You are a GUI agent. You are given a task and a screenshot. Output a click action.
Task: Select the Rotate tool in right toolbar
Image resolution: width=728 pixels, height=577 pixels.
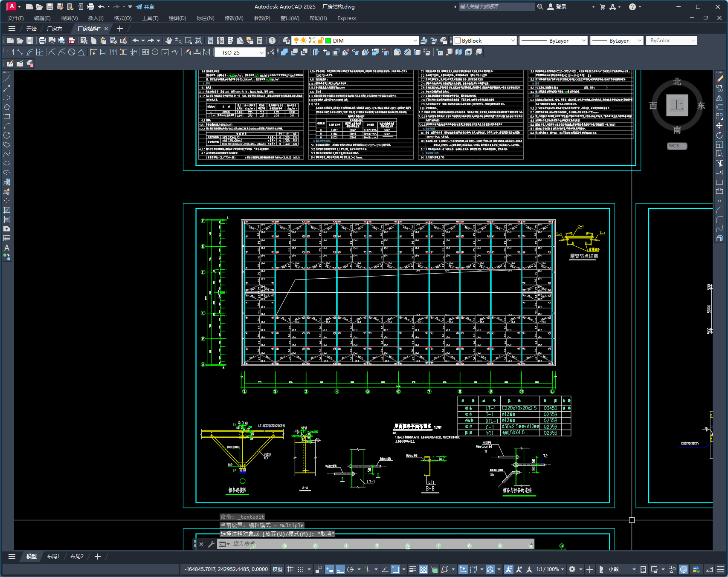pos(719,135)
